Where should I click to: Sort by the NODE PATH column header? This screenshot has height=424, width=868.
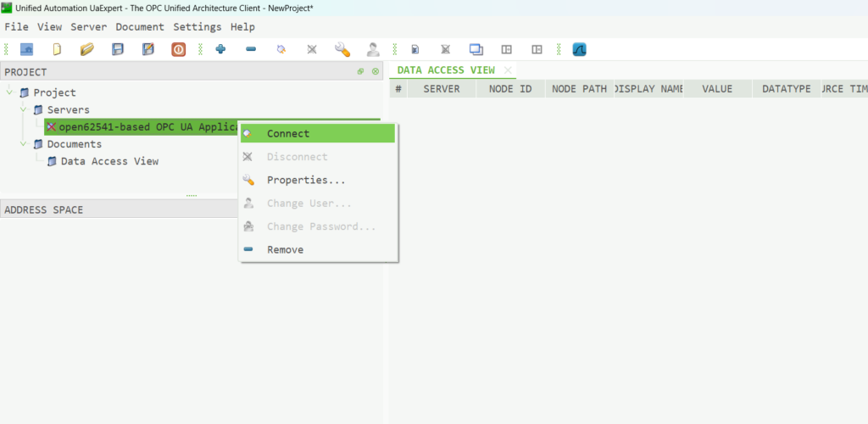point(580,88)
